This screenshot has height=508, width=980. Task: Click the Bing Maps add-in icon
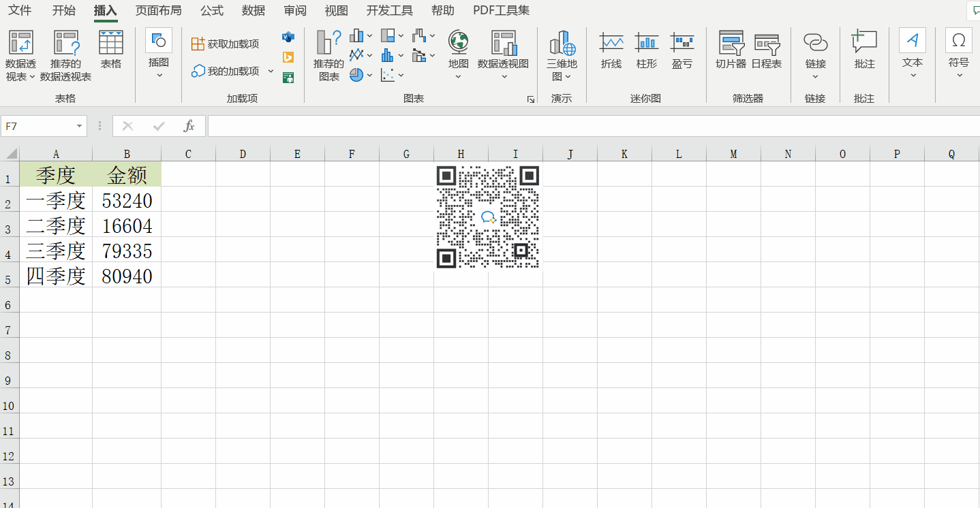tap(288, 57)
